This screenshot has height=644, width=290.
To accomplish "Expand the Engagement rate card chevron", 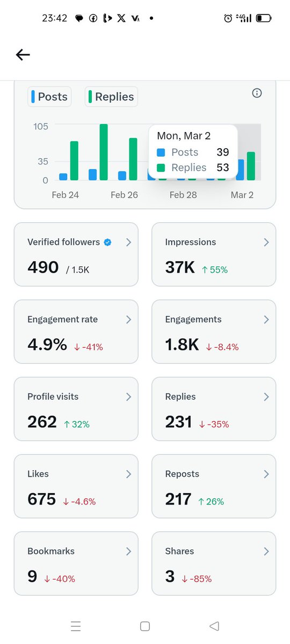I will coord(128,320).
